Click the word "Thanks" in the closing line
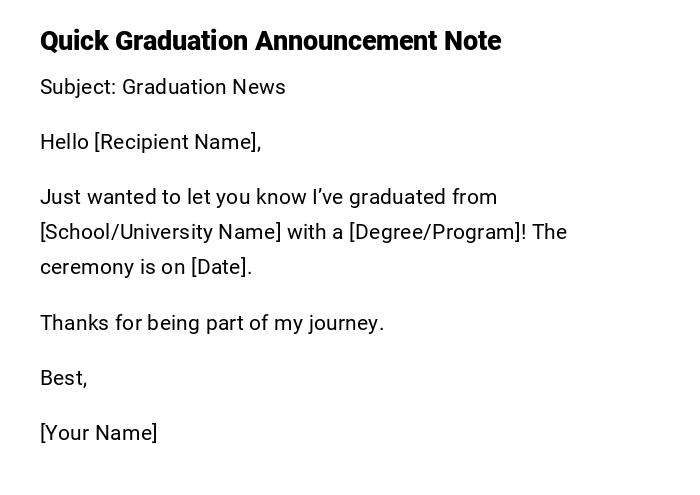This screenshot has width=700, height=495. pyautogui.click(x=72, y=323)
